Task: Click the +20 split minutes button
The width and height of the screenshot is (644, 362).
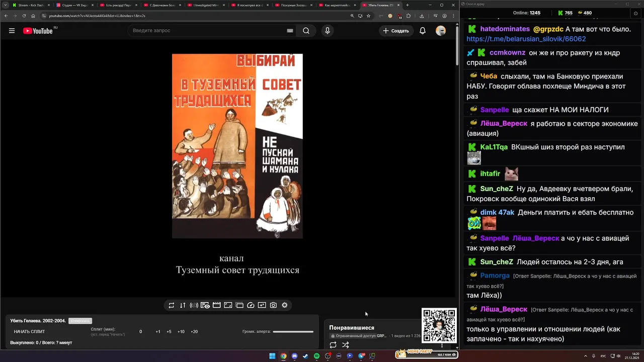Action: (194, 332)
